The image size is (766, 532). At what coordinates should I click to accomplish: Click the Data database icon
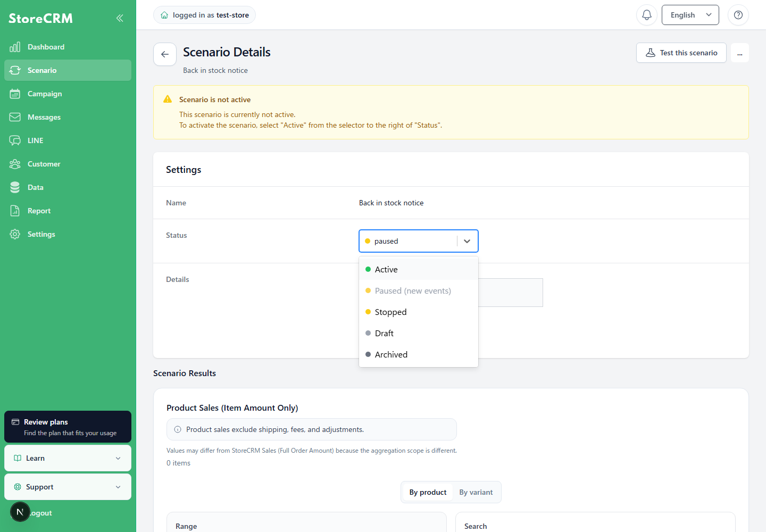[15, 187]
